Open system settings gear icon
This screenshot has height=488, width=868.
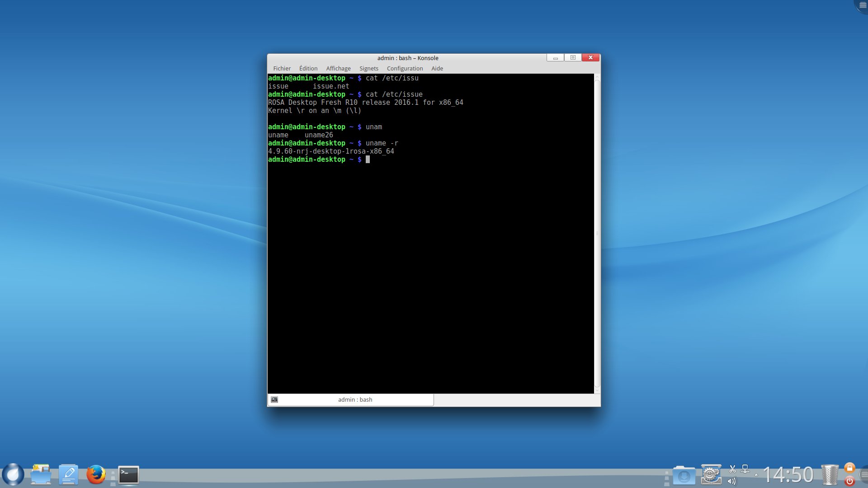click(711, 474)
